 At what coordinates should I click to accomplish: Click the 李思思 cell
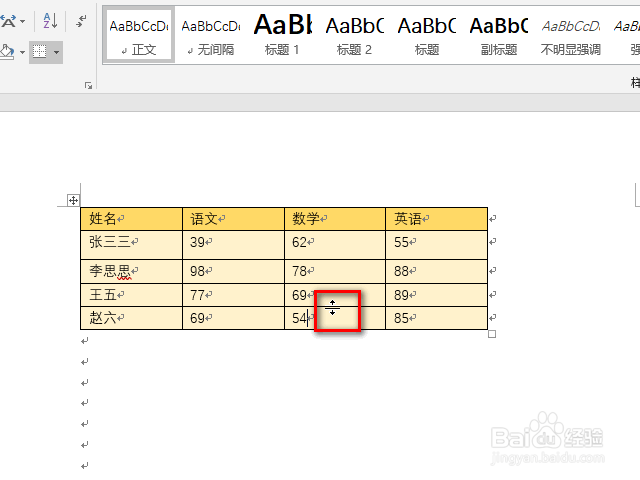(131, 271)
